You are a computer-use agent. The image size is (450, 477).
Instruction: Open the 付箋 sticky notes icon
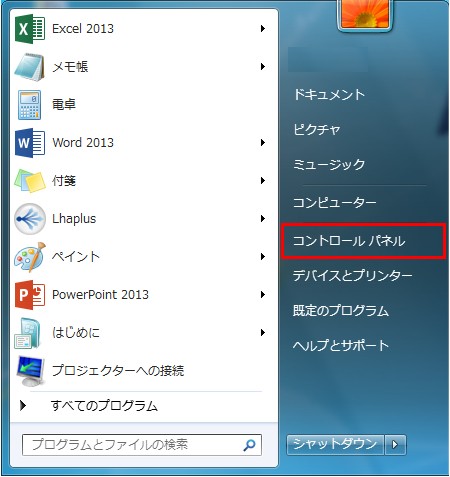tap(30, 181)
